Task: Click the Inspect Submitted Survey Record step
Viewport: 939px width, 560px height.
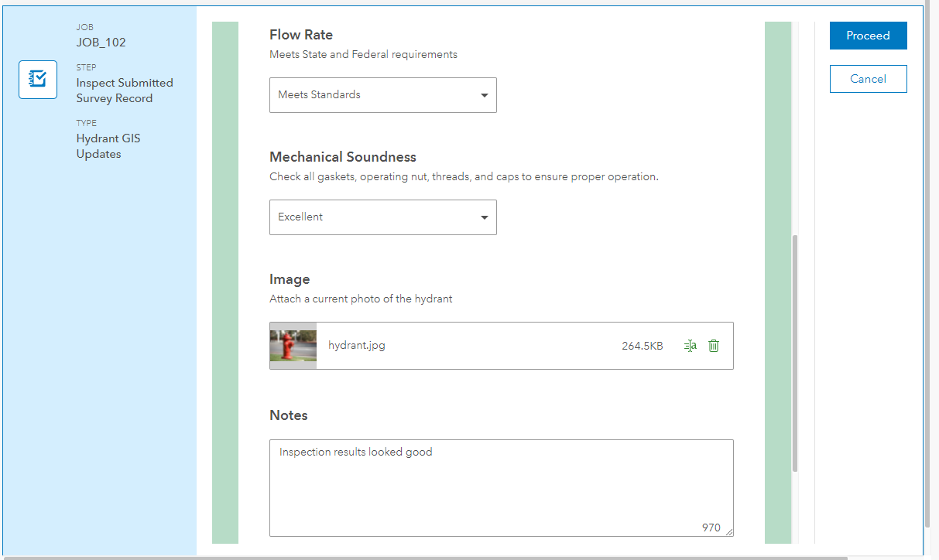Action: coord(124,90)
